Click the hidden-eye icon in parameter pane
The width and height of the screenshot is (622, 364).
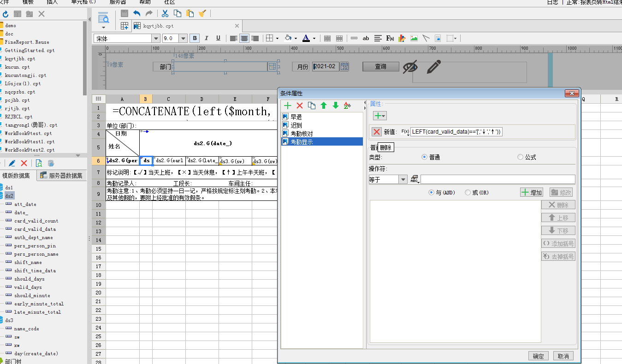(x=410, y=67)
